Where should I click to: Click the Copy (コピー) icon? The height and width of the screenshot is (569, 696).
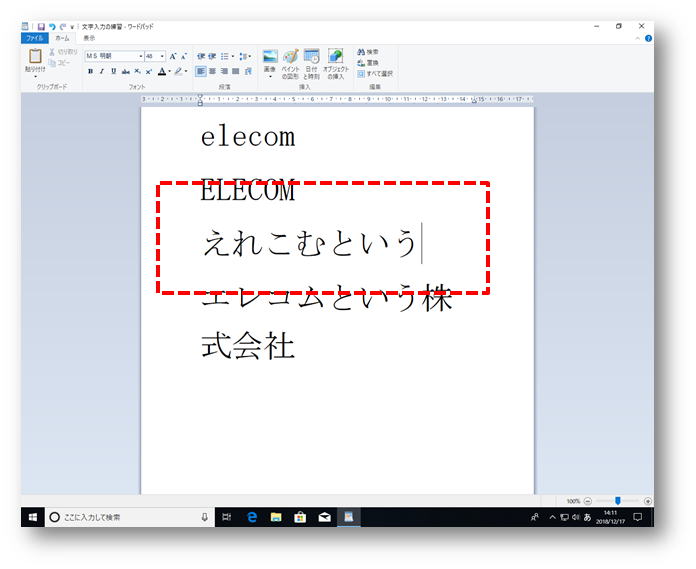pyautogui.click(x=52, y=63)
